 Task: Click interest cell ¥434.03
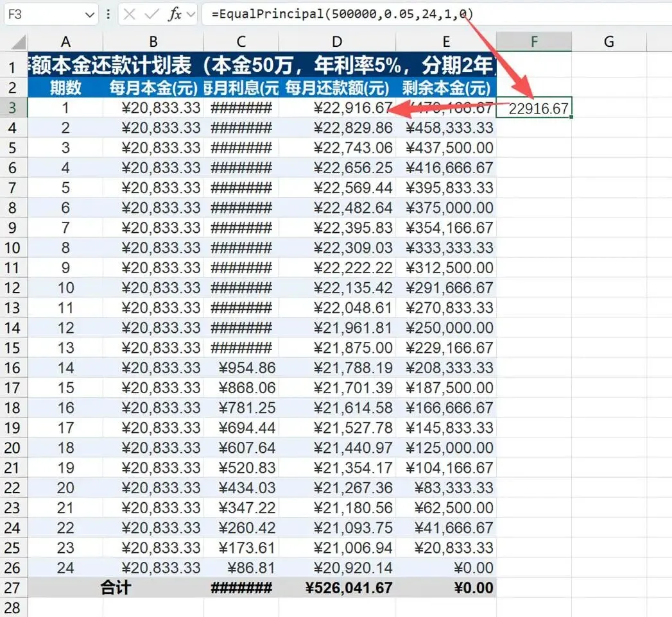[x=241, y=488]
